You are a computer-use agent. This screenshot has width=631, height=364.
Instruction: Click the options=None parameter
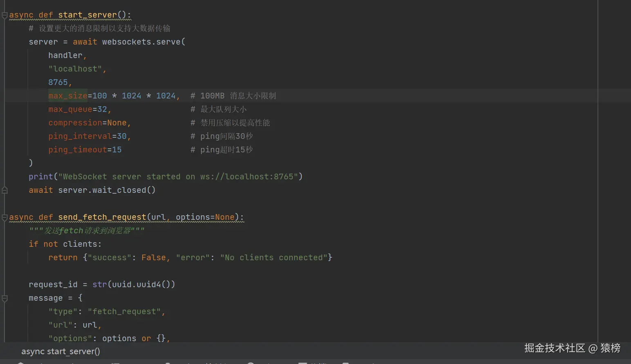point(205,217)
